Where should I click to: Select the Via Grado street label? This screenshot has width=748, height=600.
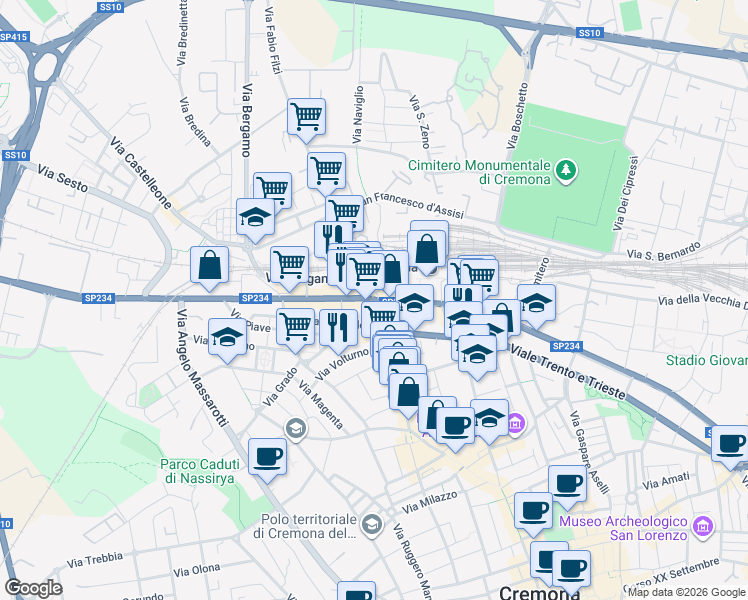point(280,387)
